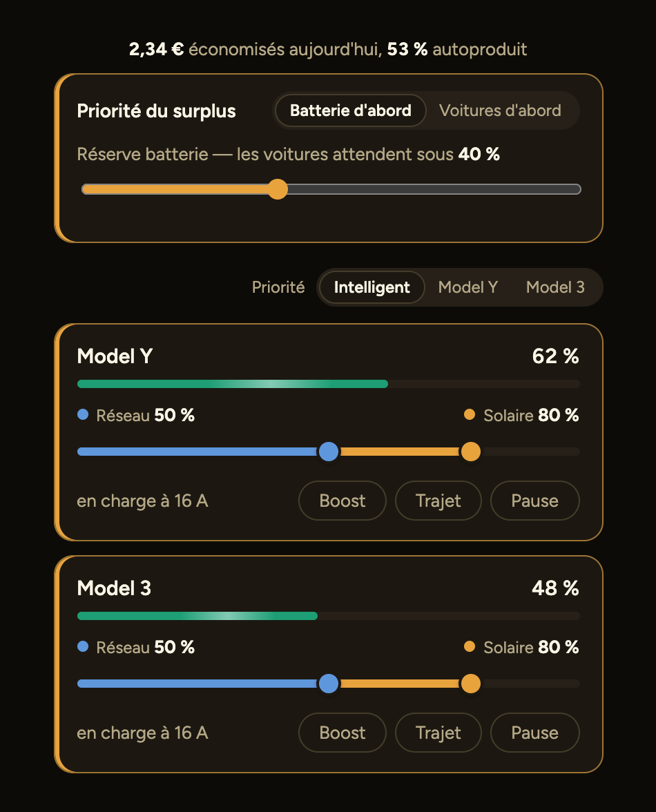Pause charging for the Model Y

click(535, 501)
